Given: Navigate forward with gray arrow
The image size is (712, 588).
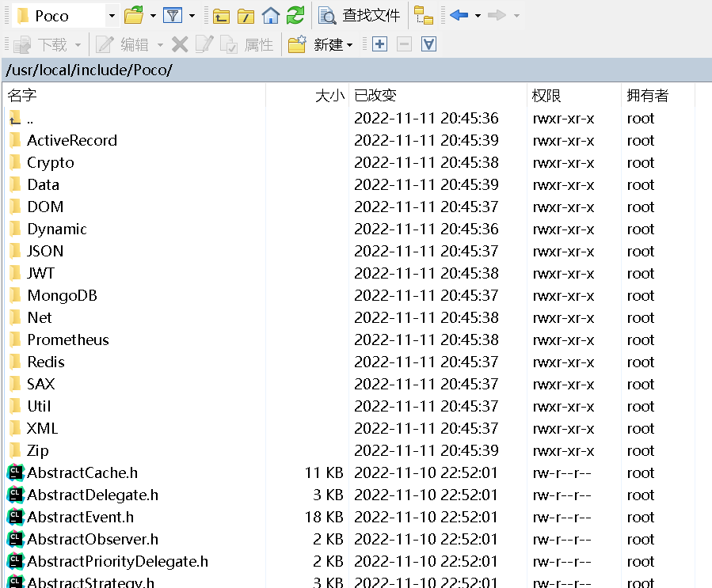Looking at the screenshot, I should click(x=497, y=15).
